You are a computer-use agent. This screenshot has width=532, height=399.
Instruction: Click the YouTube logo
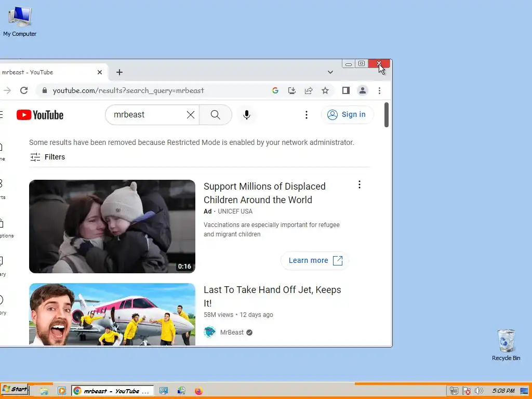pos(39,115)
